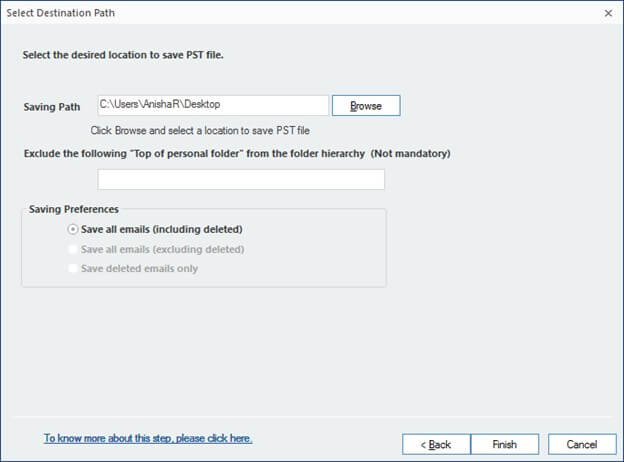Click the '(Not mandatory)' note text
The height and width of the screenshot is (462, 624).
coord(410,154)
